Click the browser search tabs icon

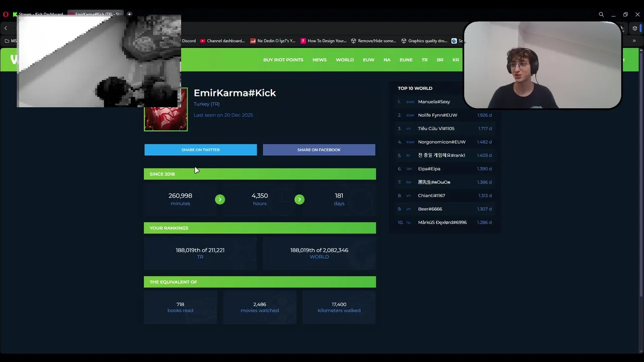click(601, 14)
